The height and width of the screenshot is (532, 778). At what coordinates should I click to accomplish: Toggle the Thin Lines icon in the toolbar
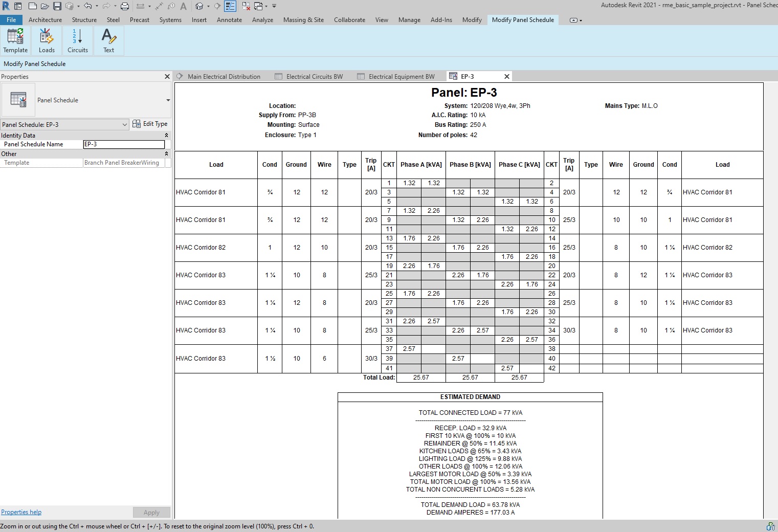pyautogui.click(x=230, y=6)
